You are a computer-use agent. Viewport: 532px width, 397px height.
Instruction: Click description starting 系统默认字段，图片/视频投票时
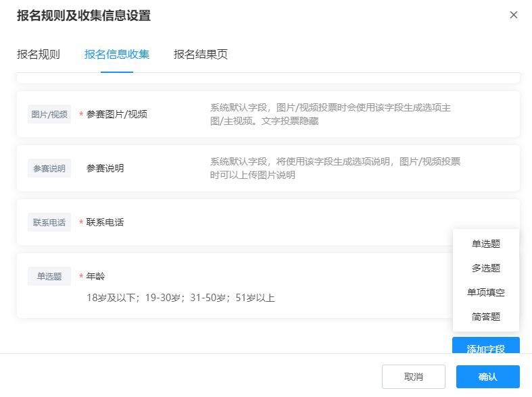[x=330, y=114]
